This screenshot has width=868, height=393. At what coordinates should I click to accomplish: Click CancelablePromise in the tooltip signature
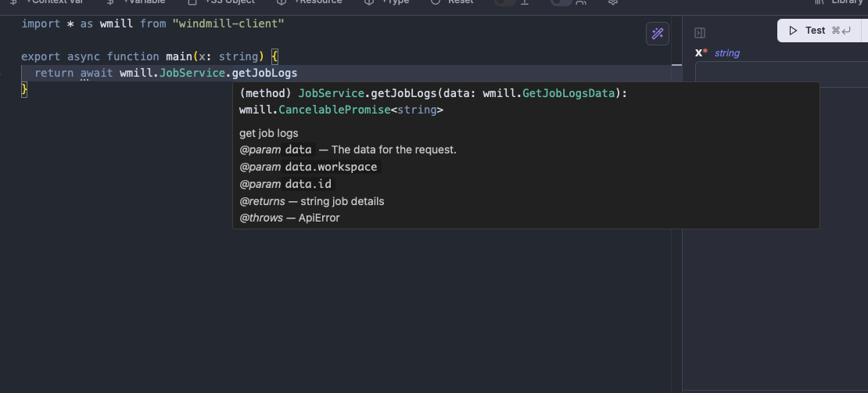(335, 110)
